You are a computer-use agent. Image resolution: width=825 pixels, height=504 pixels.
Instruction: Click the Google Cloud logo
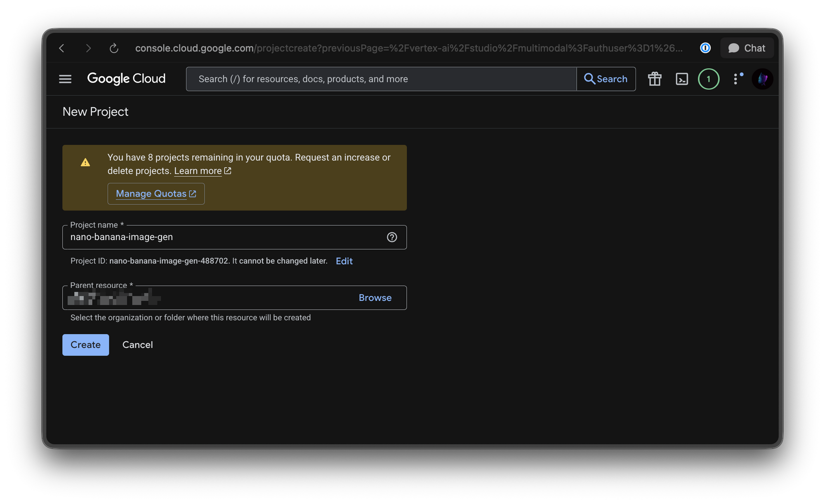click(x=126, y=79)
